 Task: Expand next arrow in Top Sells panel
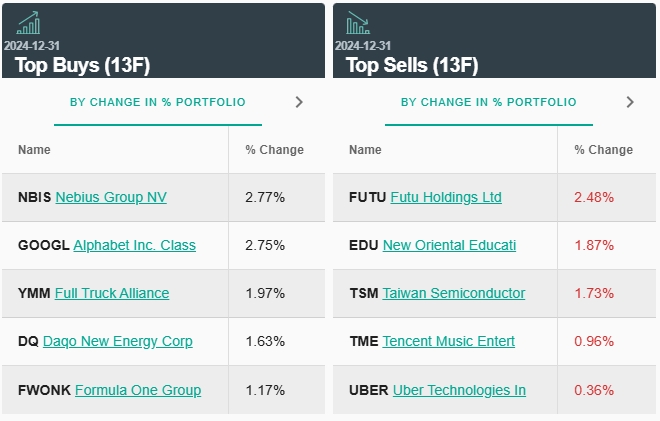629,102
